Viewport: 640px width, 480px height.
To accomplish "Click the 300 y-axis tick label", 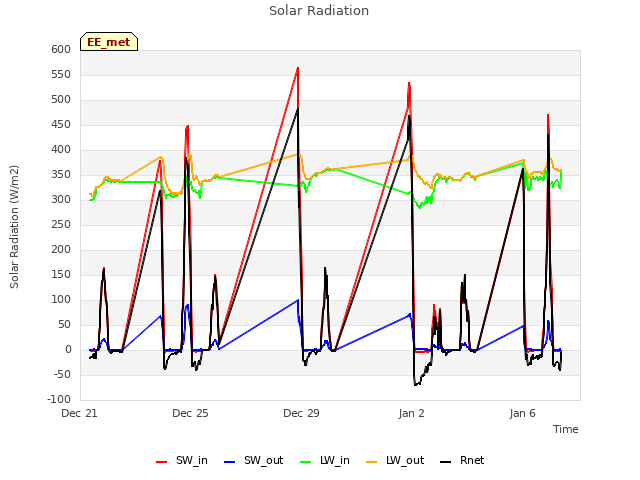I will pos(61,200).
